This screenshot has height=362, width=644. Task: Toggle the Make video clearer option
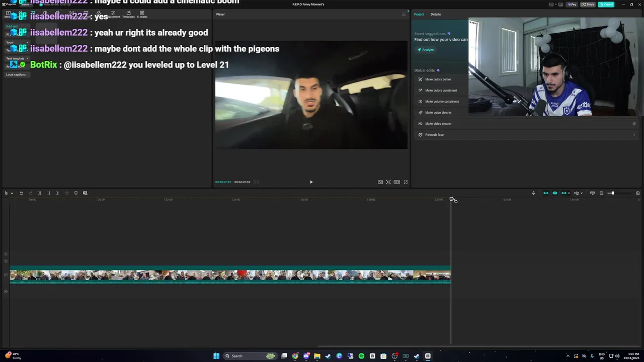[x=634, y=124]
